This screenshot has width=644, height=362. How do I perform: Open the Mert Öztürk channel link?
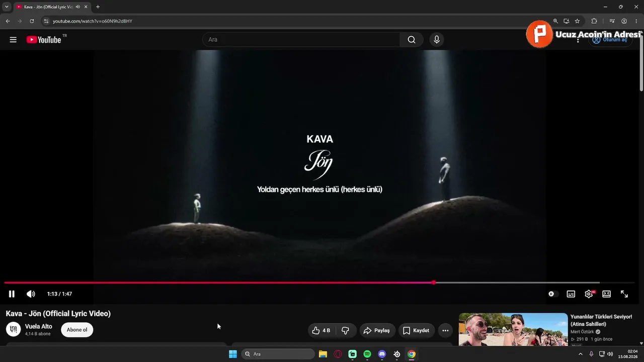point(582,332)
